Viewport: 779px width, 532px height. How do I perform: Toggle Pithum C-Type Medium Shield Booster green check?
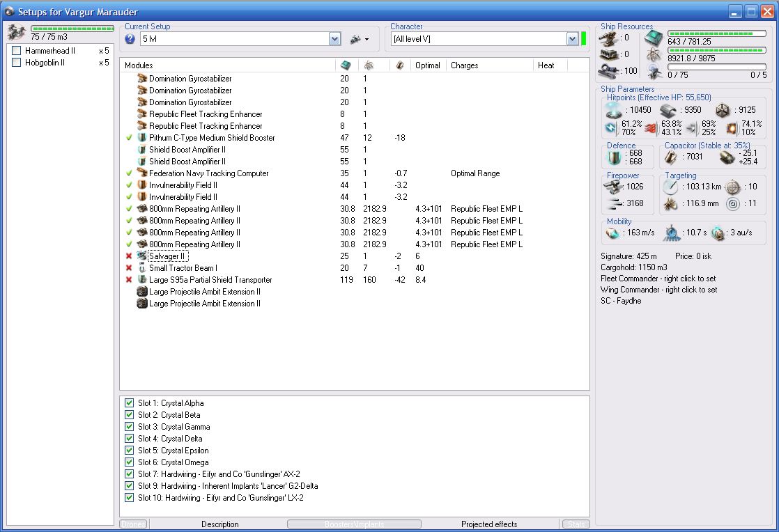[x=129, y=138]
